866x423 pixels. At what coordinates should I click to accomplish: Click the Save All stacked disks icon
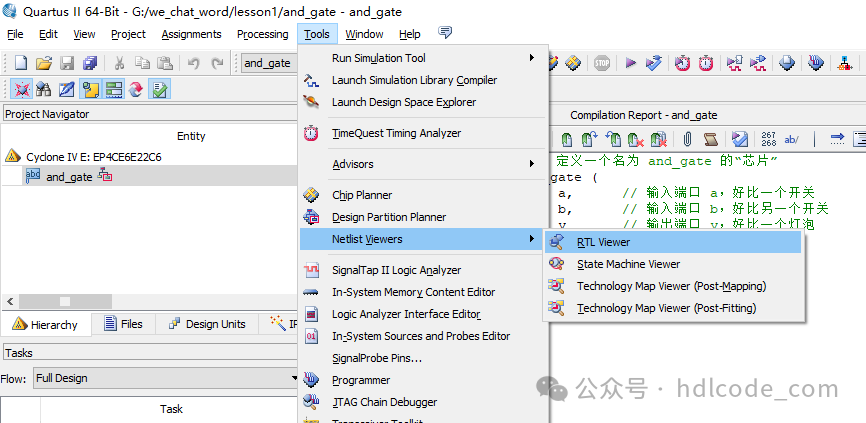click(x=90, y=63)
